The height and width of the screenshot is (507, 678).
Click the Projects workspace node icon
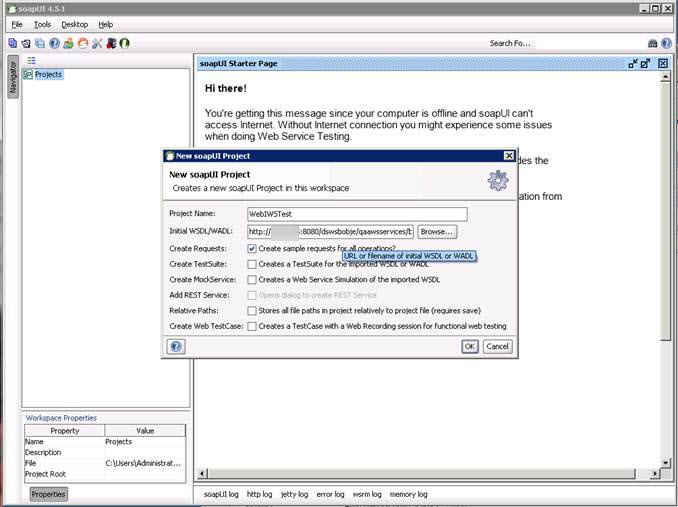(x=28, y=74)
